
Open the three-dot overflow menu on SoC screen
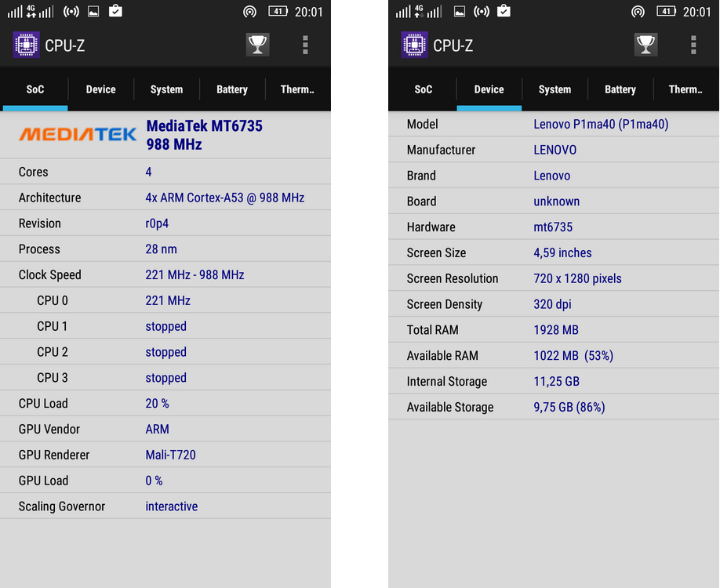(x=305, y=45)
